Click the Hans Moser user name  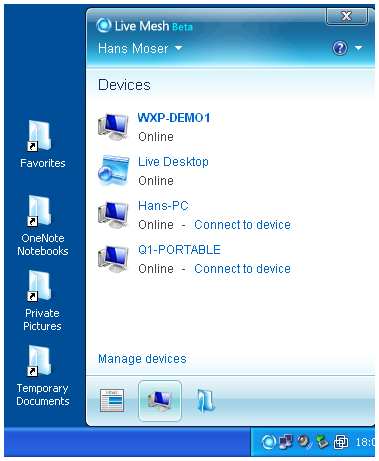133,49
